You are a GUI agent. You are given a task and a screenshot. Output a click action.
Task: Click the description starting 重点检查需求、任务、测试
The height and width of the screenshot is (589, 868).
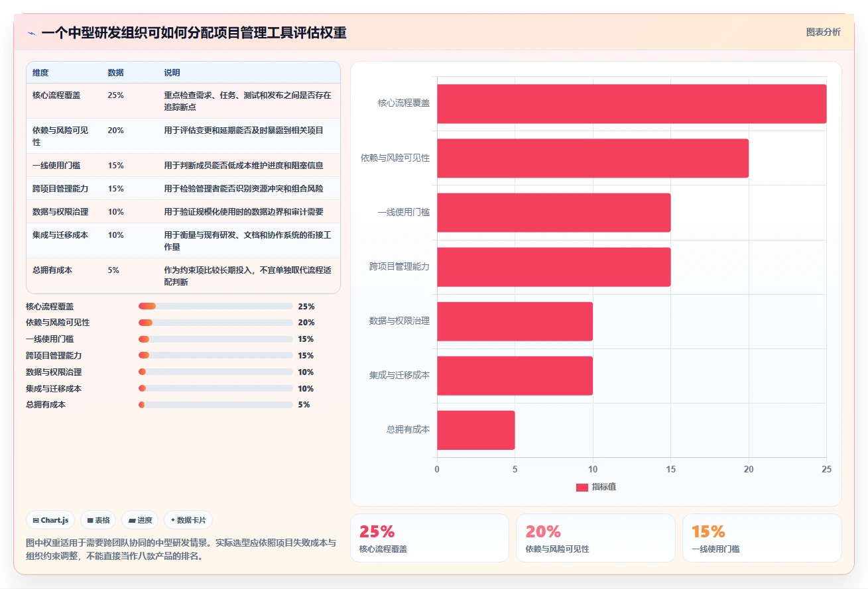pos(247,101)
